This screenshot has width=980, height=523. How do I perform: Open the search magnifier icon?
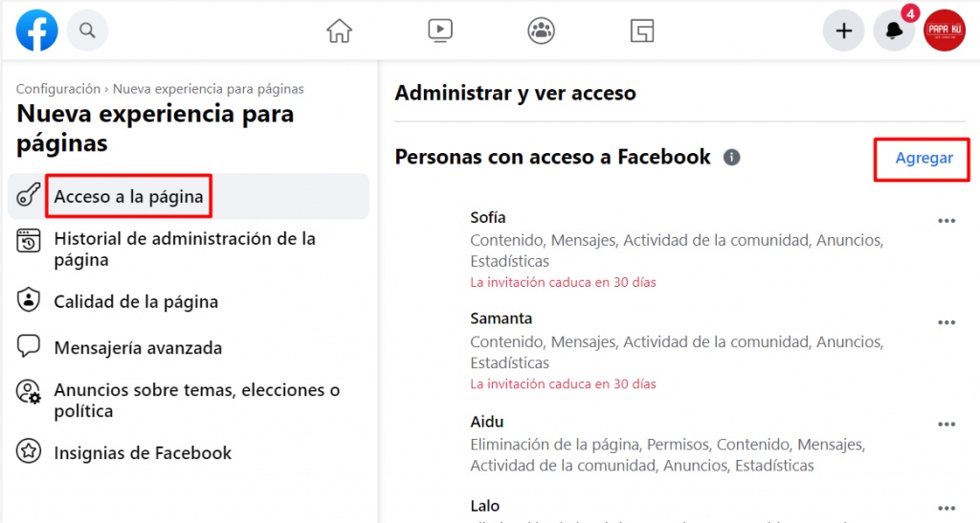pos(87,31)
